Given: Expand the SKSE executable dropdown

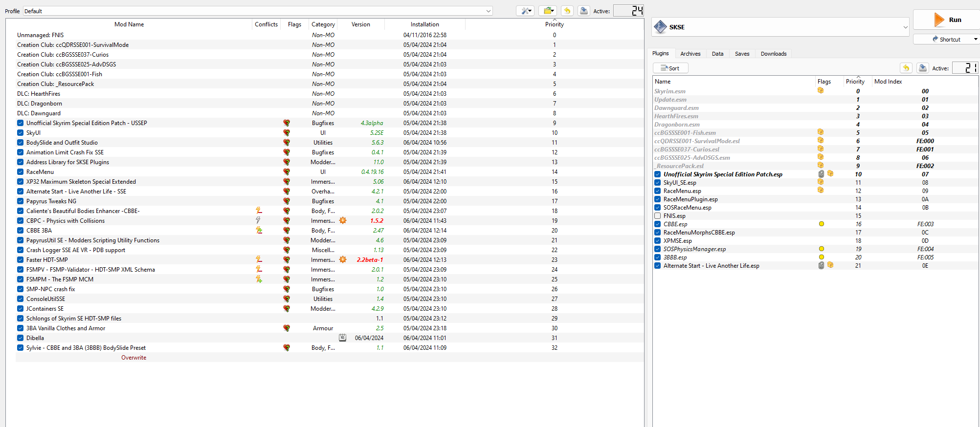Looking at the screenshot, I should click(x=905, y=27).
